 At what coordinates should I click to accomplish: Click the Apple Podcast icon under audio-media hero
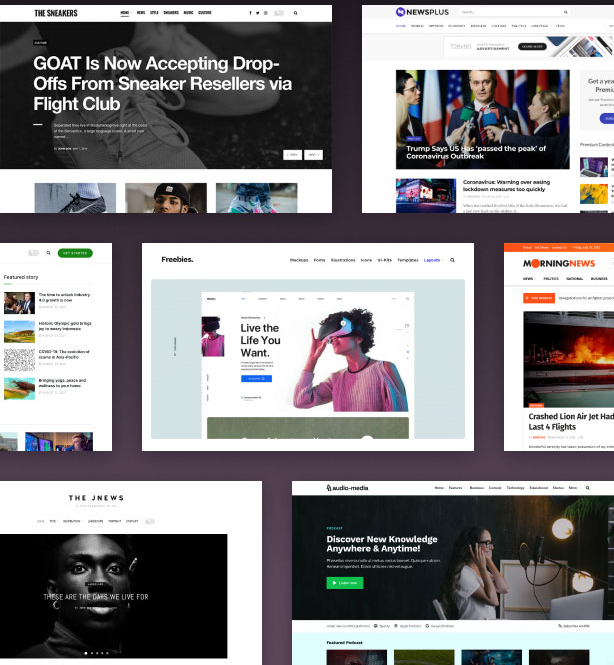(396, 626)
